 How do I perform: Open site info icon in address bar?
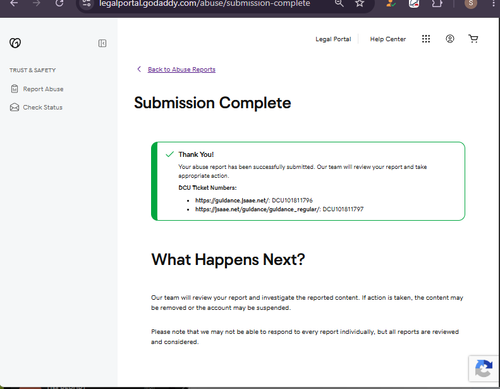87,3
